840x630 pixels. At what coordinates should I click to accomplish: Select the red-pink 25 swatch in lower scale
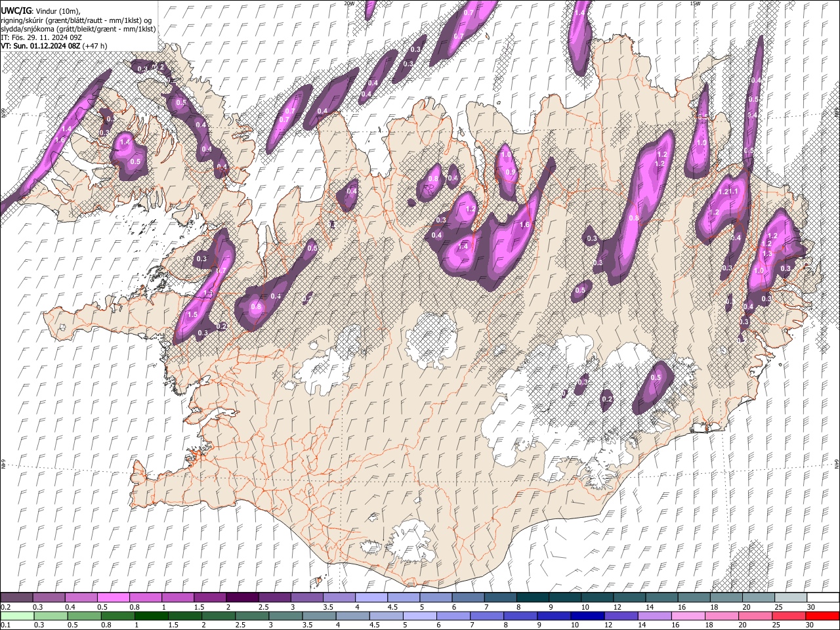789,616
